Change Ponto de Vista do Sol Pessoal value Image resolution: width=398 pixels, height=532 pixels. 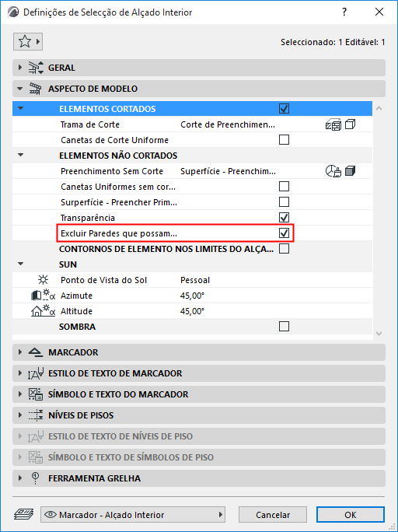pyautogui.click(x=195, y=280)
